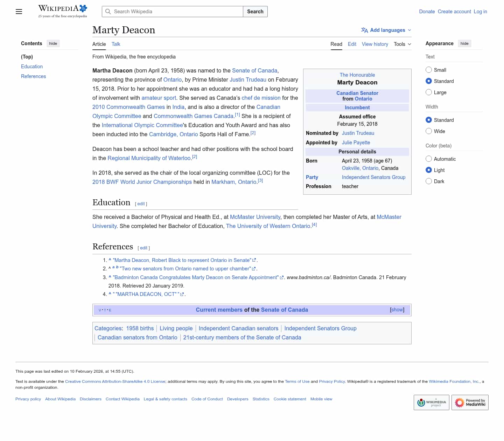Click the V view-template link in navbox

(x=100, y=310)
